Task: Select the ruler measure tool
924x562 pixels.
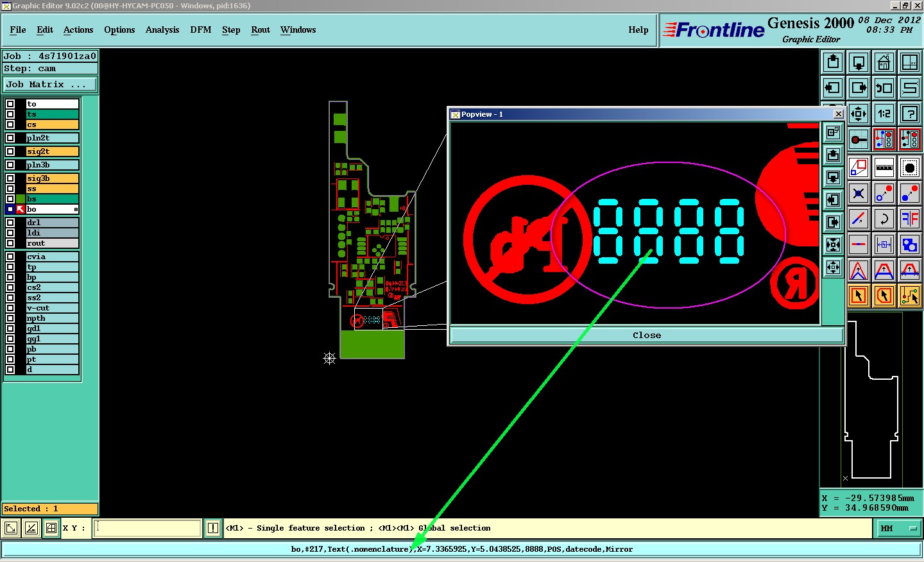Action: click(884, 167)
